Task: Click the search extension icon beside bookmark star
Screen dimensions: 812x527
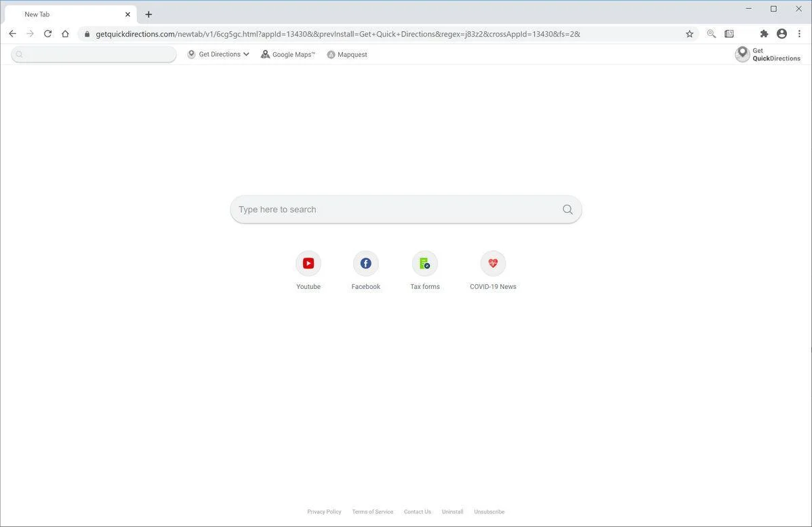Action: point(712,34)
